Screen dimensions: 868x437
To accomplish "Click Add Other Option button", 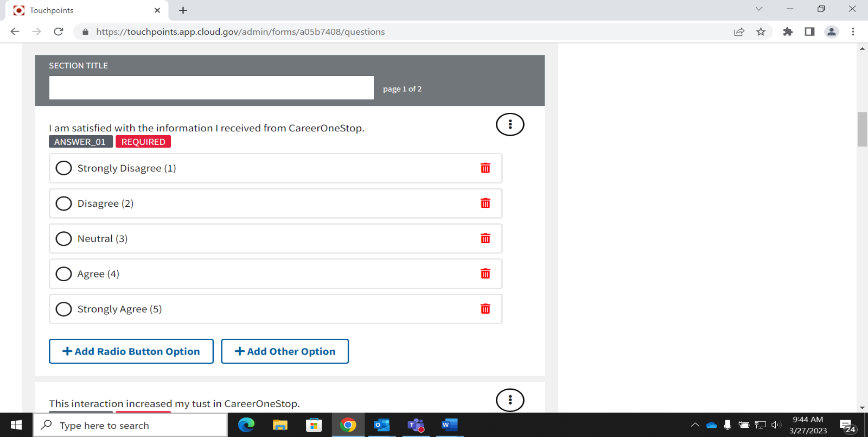I will (285, 351).
